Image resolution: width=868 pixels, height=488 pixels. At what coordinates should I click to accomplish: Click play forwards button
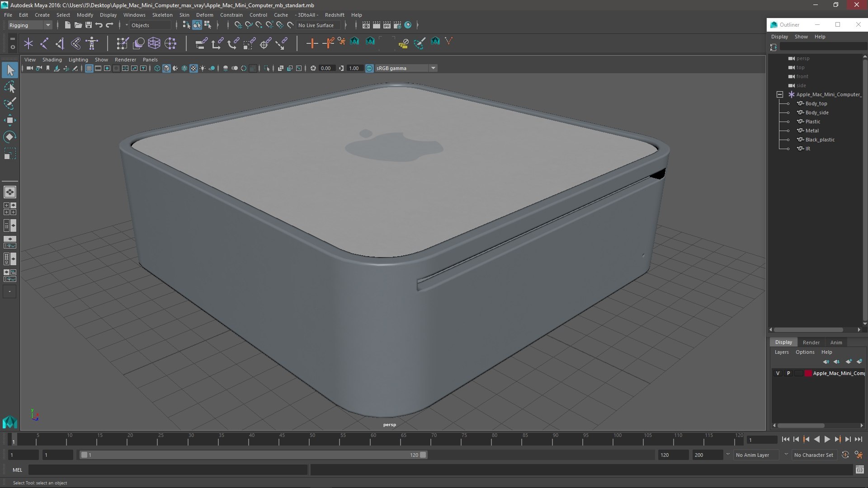click(827, 439)
